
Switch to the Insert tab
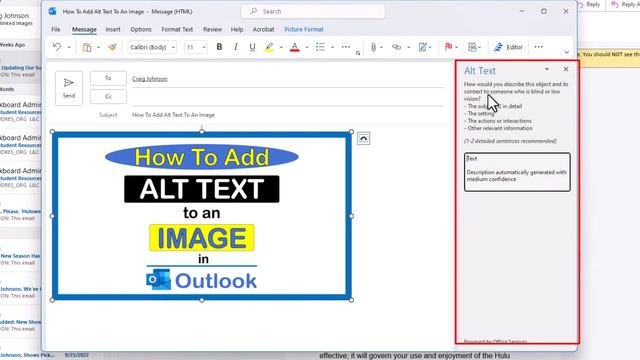coord(113,29)
